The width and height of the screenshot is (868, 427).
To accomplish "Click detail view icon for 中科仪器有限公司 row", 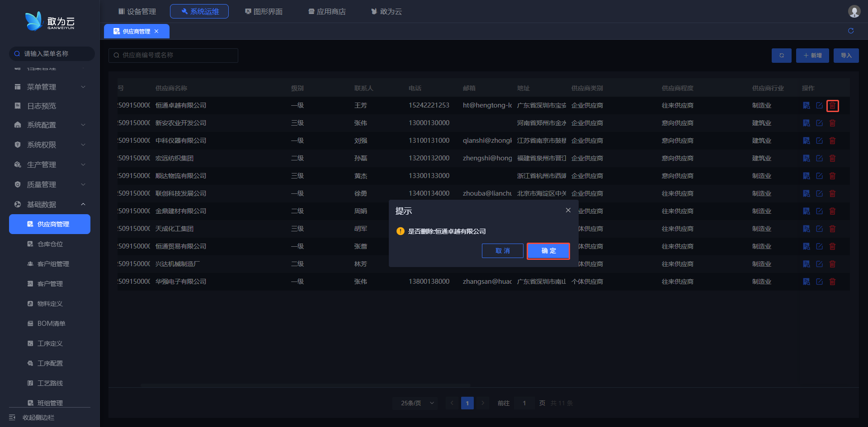I will coord(806,141).
